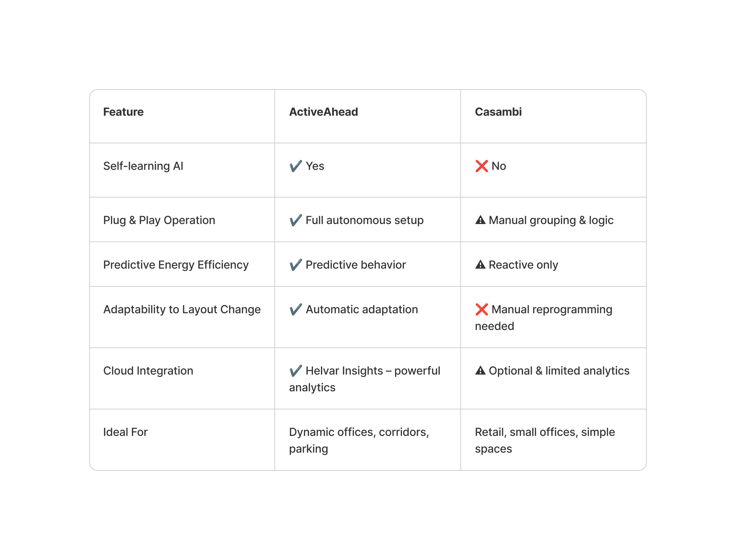The height and width of the screenshot is (560, 736).
Task: Click checkmark before Helvar Insights text
Action: click(296, 371)
